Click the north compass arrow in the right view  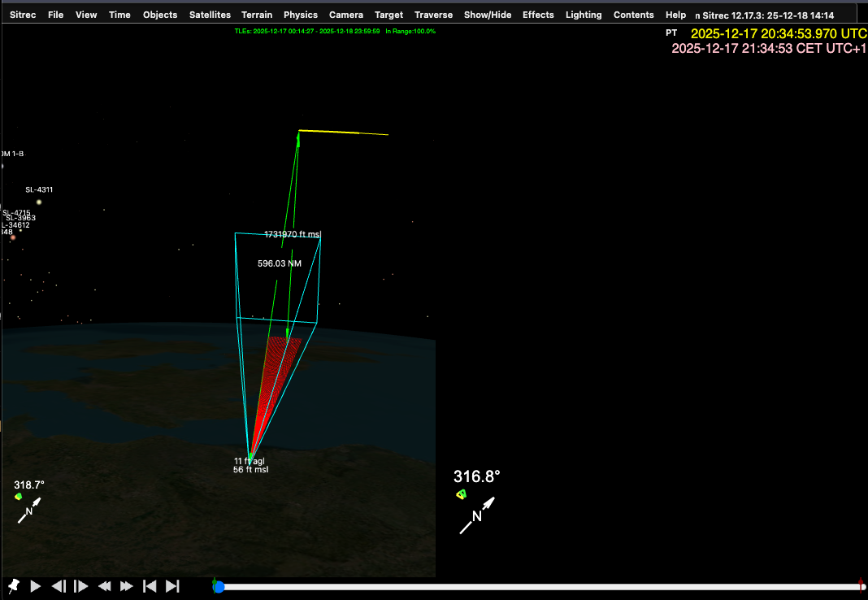477,515
